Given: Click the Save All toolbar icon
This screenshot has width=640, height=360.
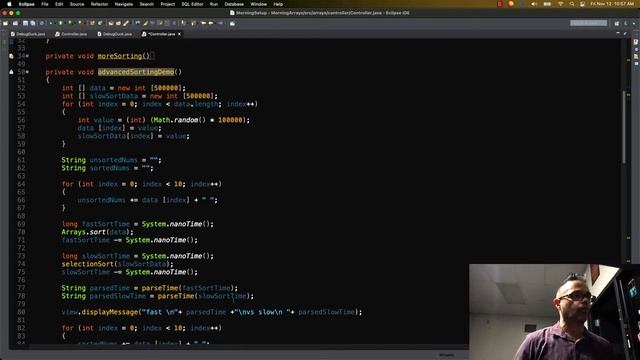Looking at the screenshot, I should [x=33, y=23].
